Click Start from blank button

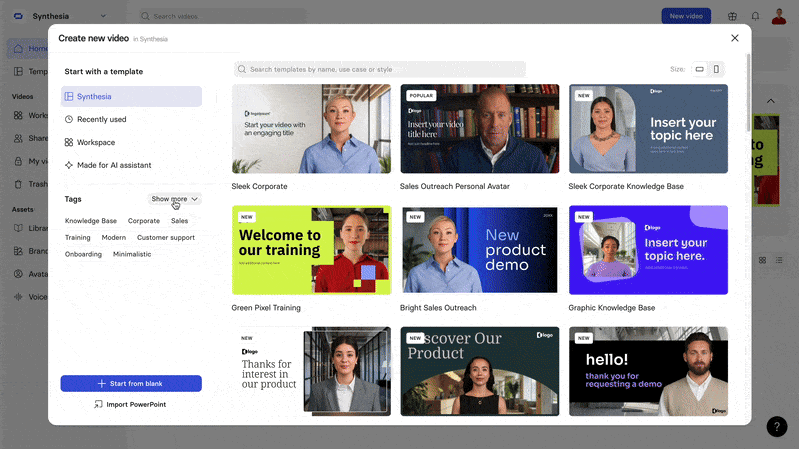(x=131, y=384)
